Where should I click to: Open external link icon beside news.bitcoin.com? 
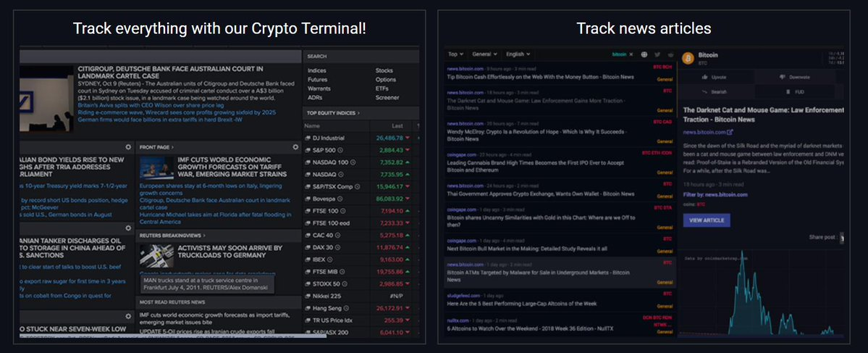[730, 132]
